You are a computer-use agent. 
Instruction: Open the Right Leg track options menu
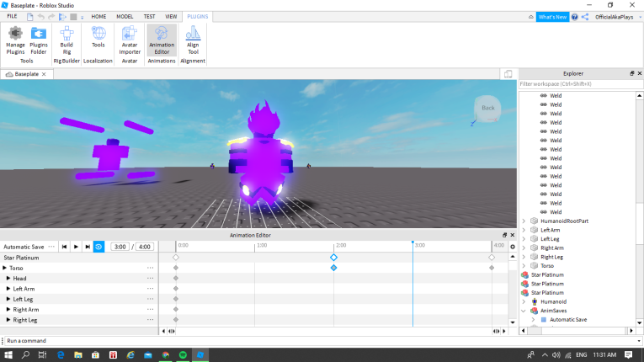pyautogui.click(x=151, y=320)
